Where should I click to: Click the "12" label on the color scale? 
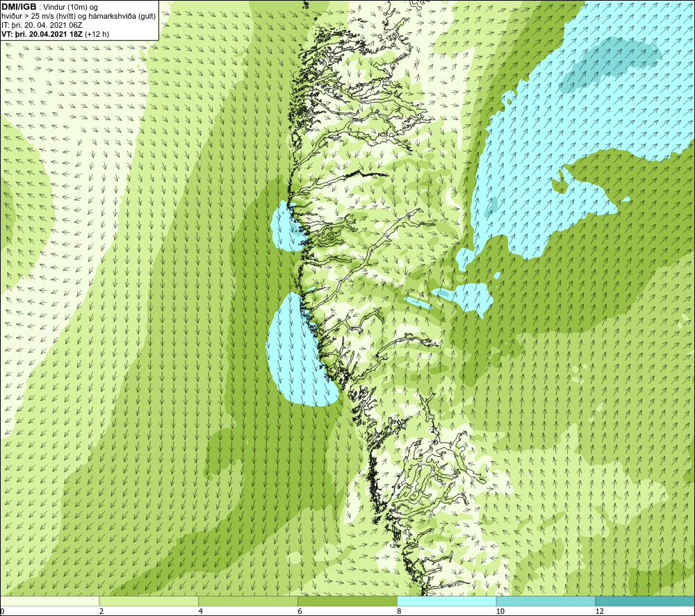[600, 612]
